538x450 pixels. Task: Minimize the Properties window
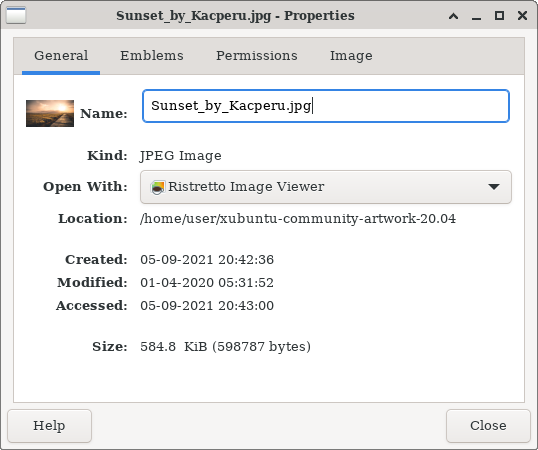(x=476, y=16)
